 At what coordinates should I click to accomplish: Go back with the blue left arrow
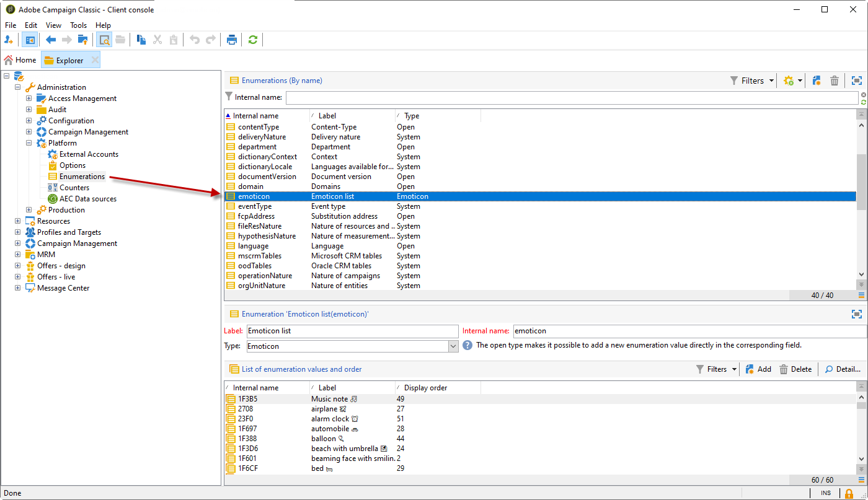coord(51,40)
